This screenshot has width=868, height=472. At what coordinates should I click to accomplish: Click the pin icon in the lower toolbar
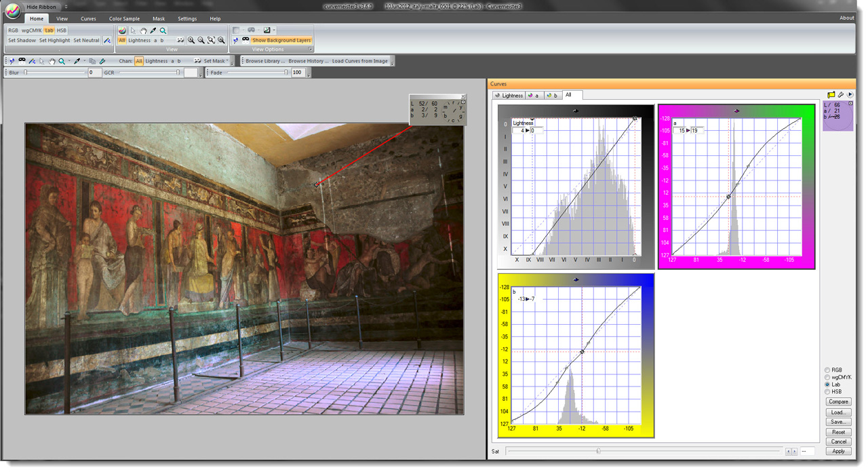12,61
